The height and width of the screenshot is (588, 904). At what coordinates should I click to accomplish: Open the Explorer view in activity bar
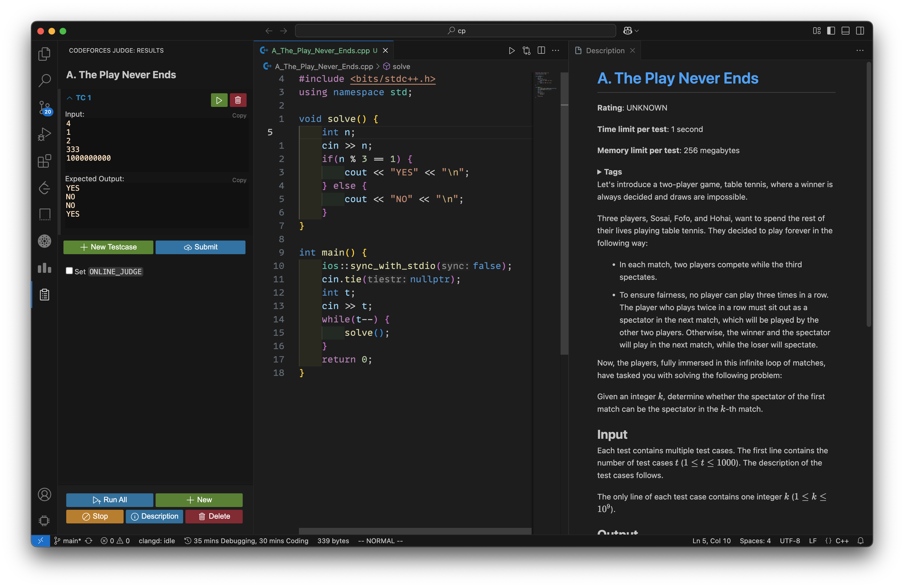[45, 53]
